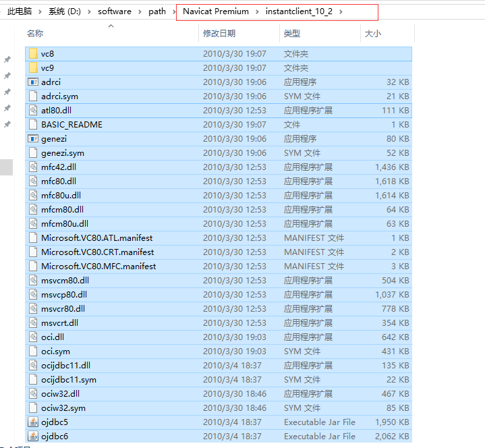
Task: Sort by the 名称 column header
Action: click(x=35, y=34)
